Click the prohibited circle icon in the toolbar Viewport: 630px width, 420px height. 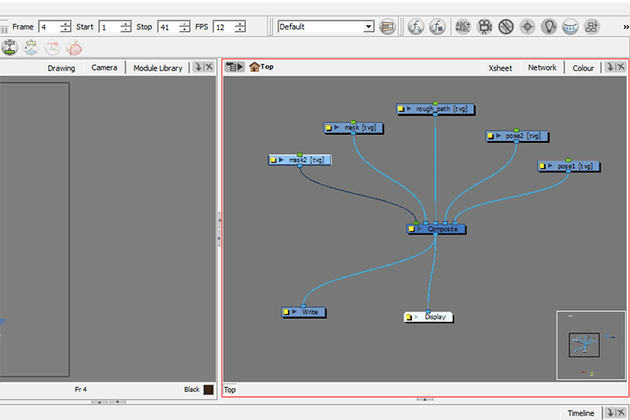(x=506, y=26)
